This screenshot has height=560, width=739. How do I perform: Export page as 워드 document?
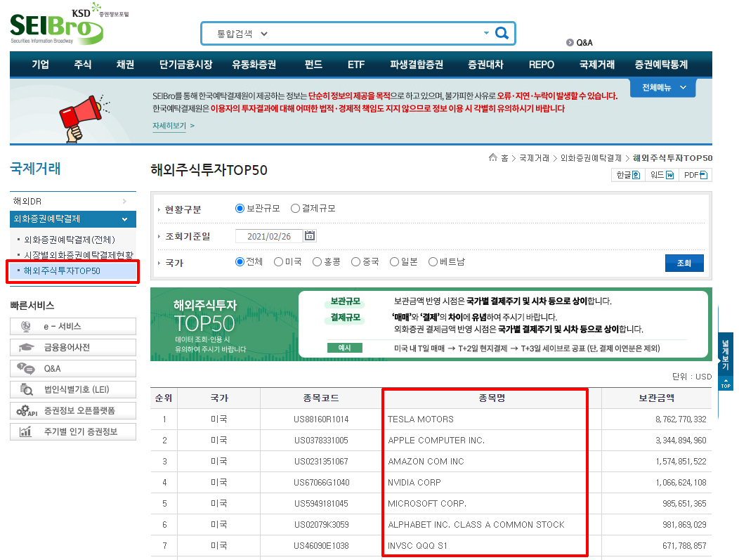[662, 175]
